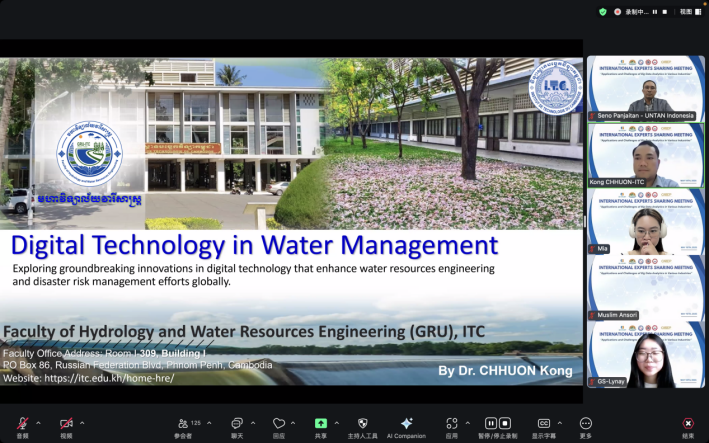Click the green encryption shield at top
The width and height of the screenshot is (709, 443).
pyautogui.click(x=603, y=12)
